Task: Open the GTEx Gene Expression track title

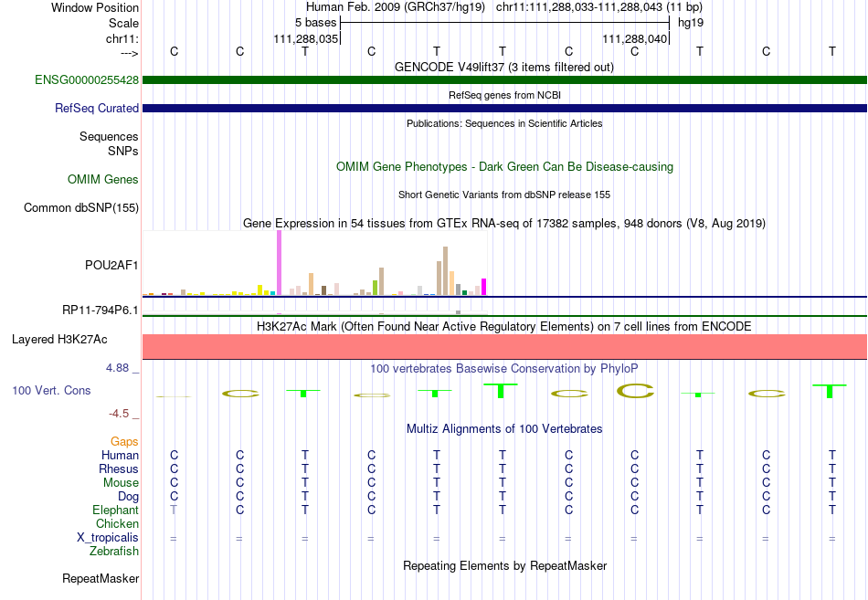Action: point(504,223)
